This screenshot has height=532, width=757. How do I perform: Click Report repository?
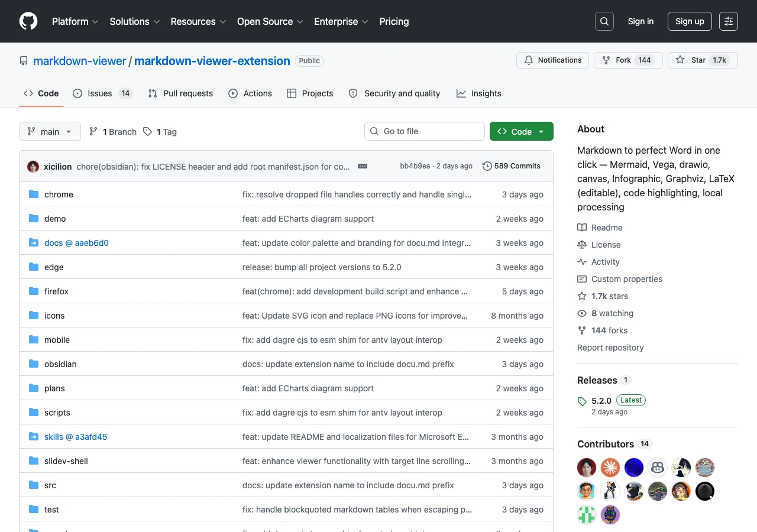610,348
